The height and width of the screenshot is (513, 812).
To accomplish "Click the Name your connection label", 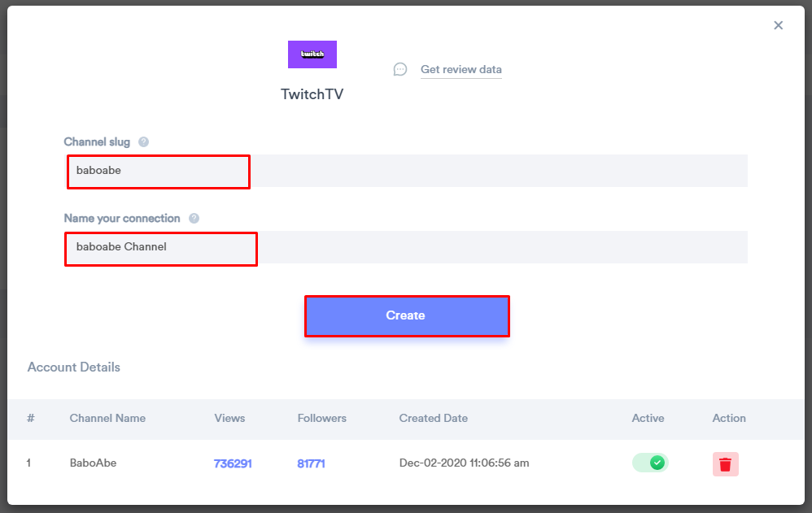I will click(122, 219).
